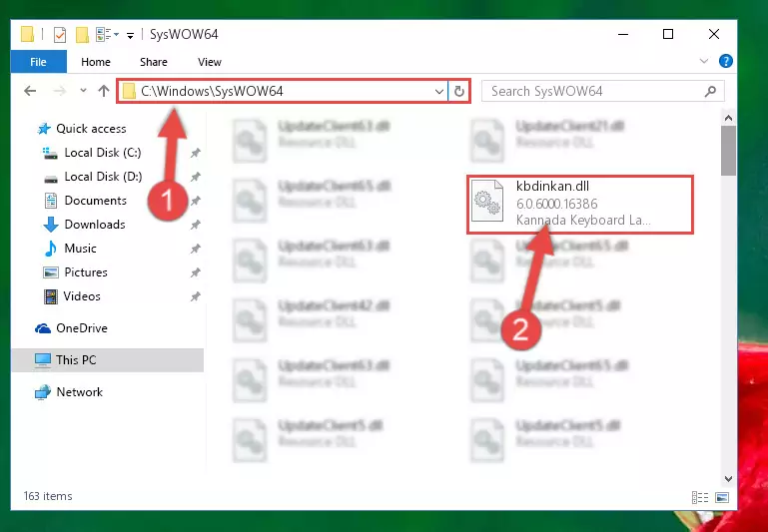768x532 pixels.
Task: Click the folder icon in the title bar
Action: (x=27, y=34)
